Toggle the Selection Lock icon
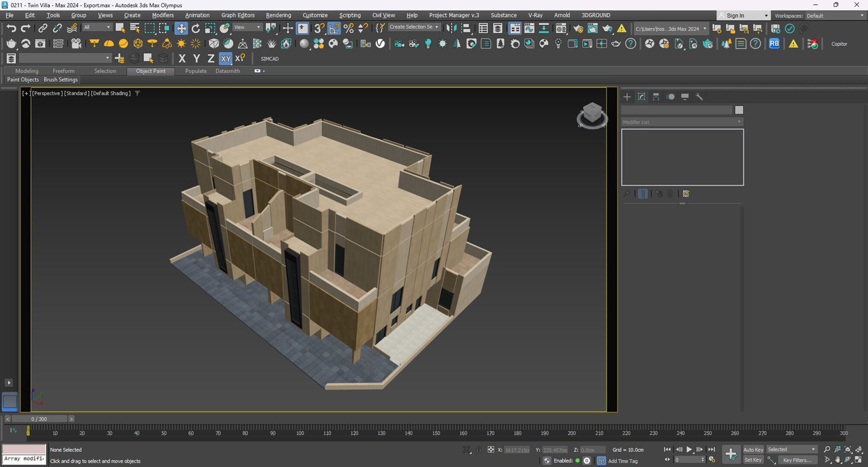Screen dimensions: 868x467 479,450
